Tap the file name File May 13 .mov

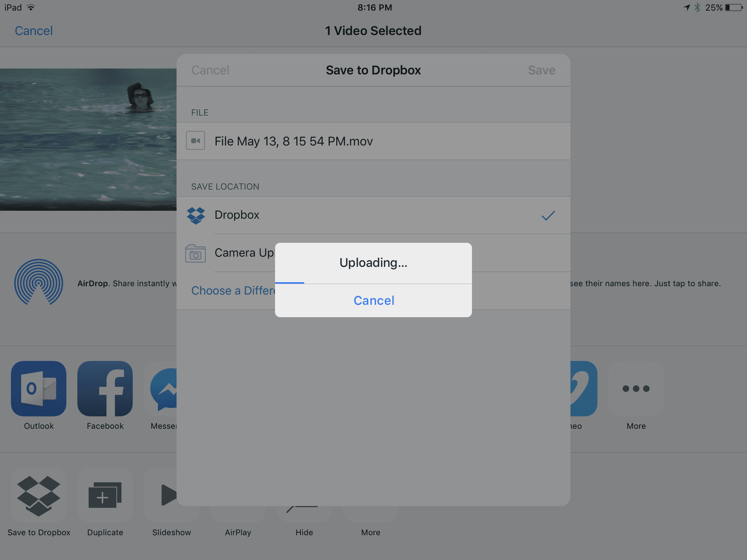click(x=294, y=141)
